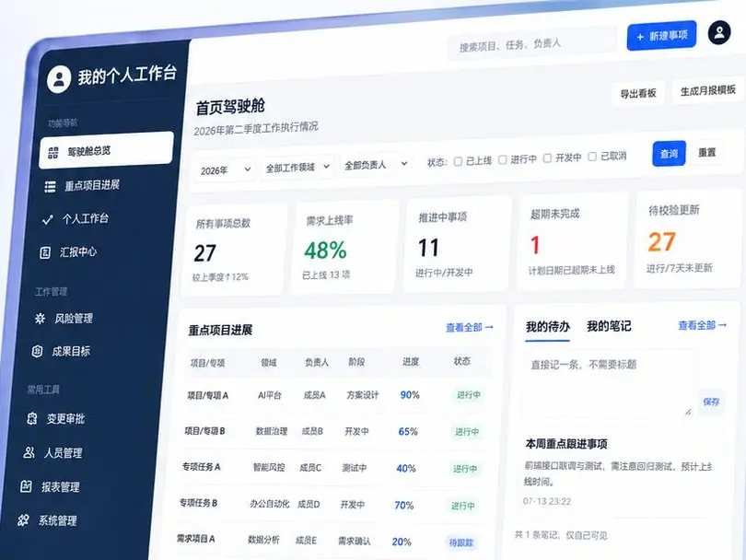This screenshot has height=560, width=746.
Task: Open the 全部工作领域 dropdown
Action: click(x=297, y=168)
